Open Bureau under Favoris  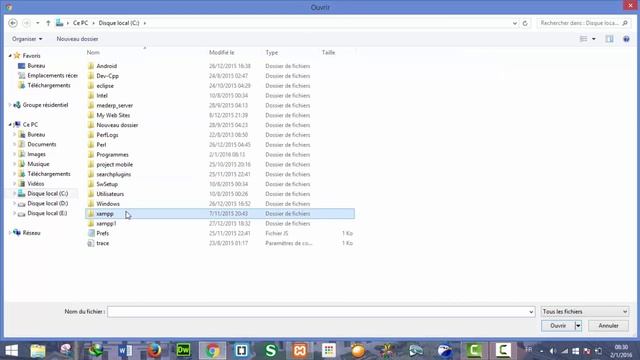pos(36,66)
